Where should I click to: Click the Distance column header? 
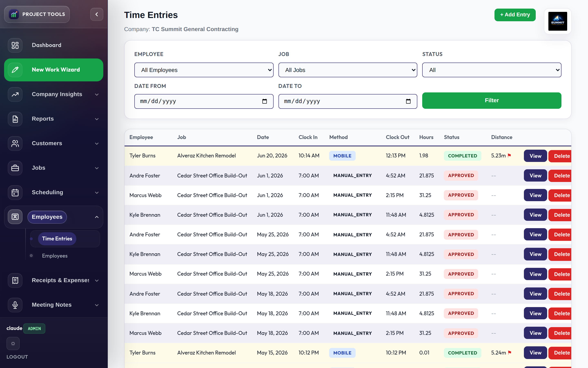click(x=501, y=137)
